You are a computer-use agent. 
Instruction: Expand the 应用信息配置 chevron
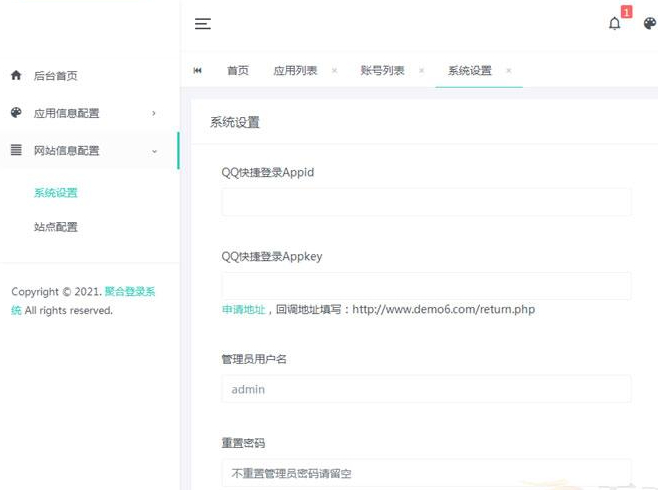(154, 113)
